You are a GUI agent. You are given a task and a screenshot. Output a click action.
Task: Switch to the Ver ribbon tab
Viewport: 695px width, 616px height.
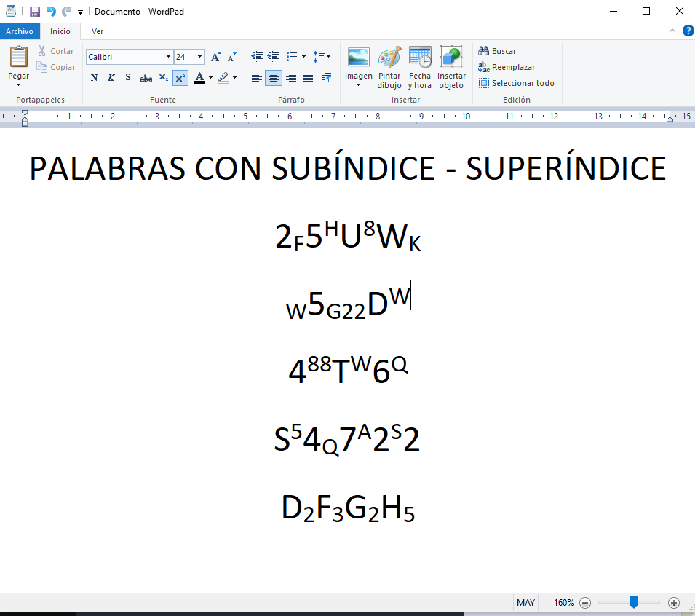pos(97,31)
